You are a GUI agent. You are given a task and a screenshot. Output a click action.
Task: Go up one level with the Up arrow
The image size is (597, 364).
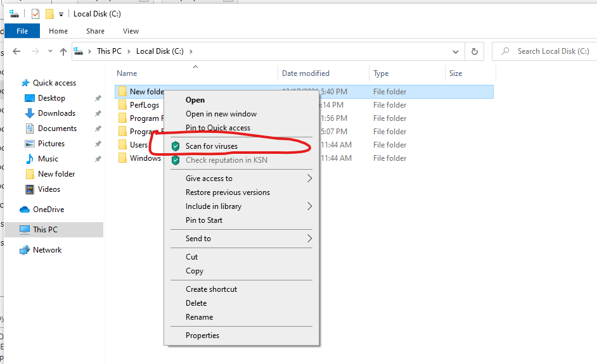click(63, 52)
